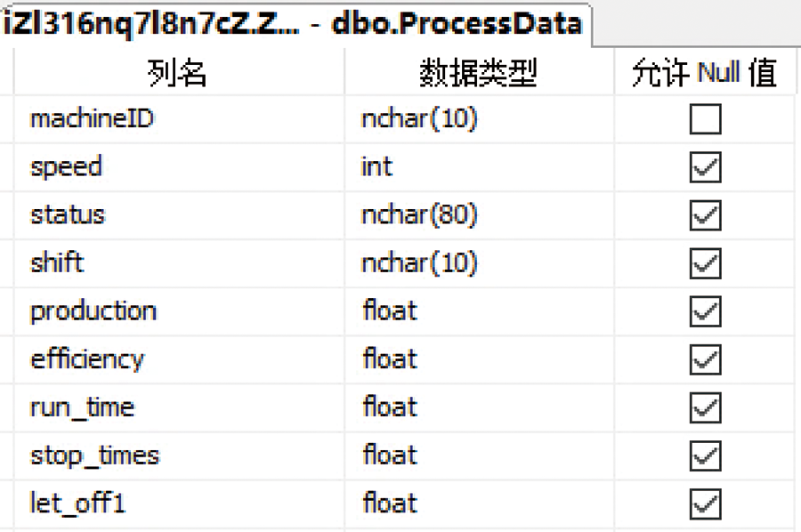Click the 列名 column header

point(178,73)
